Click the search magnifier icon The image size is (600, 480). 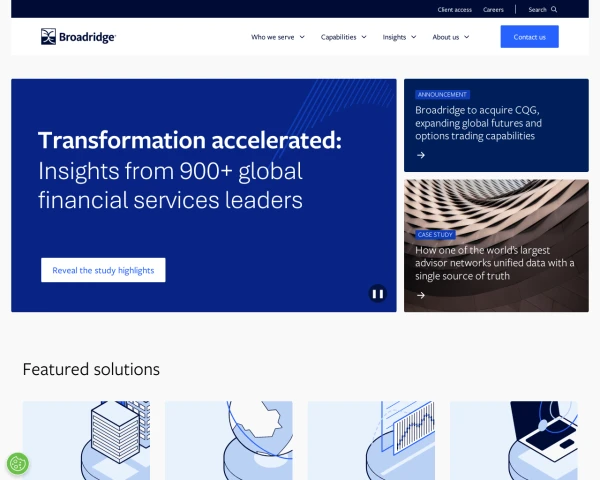[x=554, y=10]
